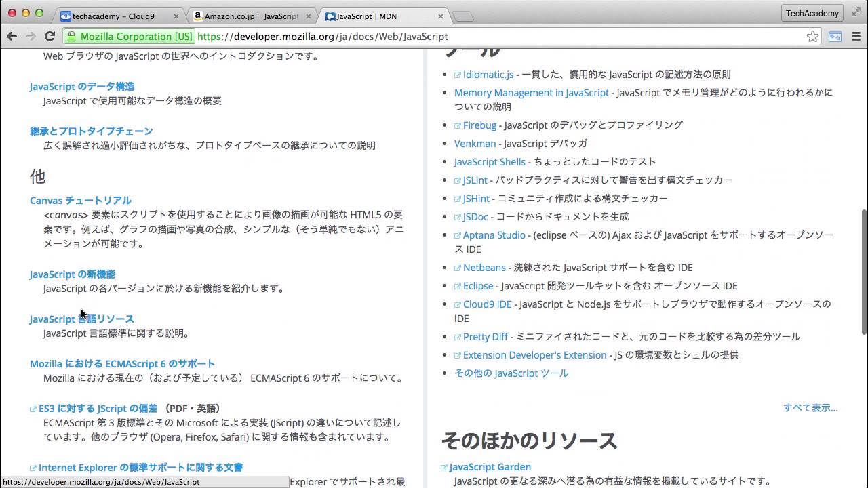Open the Chrome menu (hamburger icon)
868x488 pixels.
(x=855, y=37)
